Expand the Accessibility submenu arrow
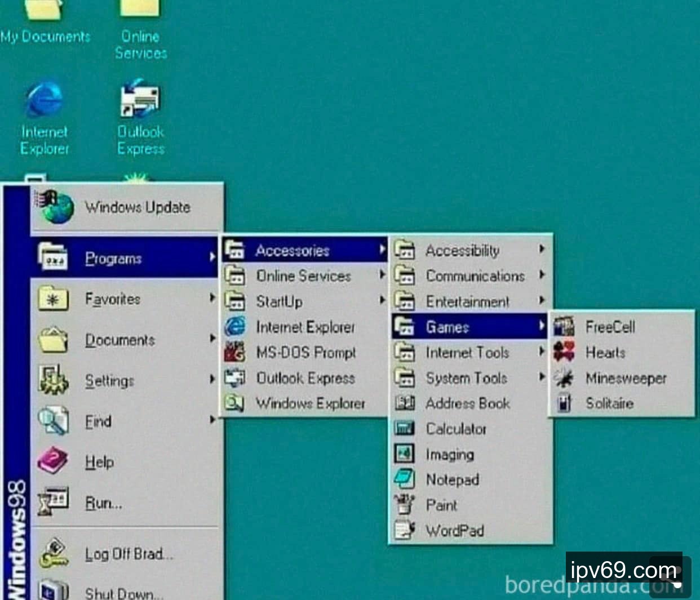The image size is (700, 600). [542, 249]
